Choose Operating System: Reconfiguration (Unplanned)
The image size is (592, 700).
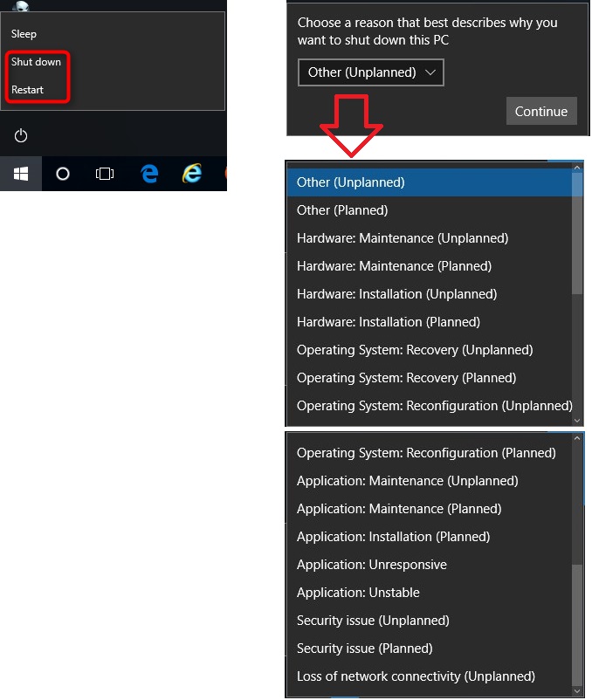point(429,406)
